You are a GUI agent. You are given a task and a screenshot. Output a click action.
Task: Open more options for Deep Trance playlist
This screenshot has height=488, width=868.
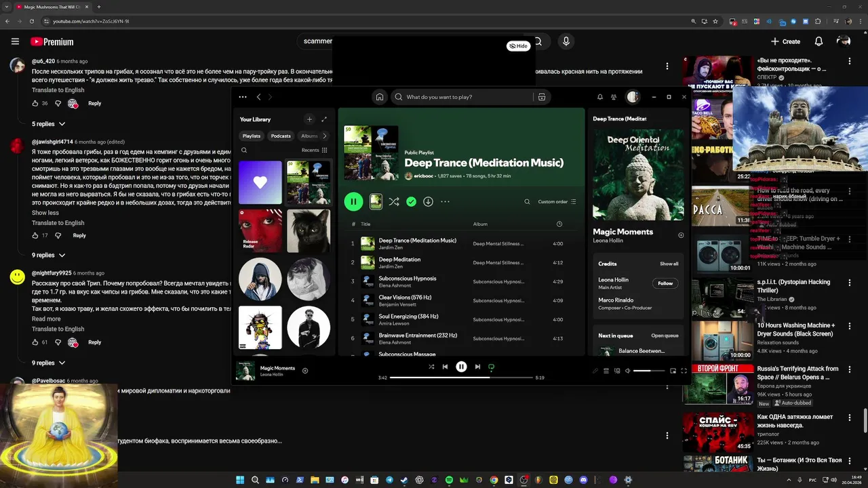[x=445, y=201]
